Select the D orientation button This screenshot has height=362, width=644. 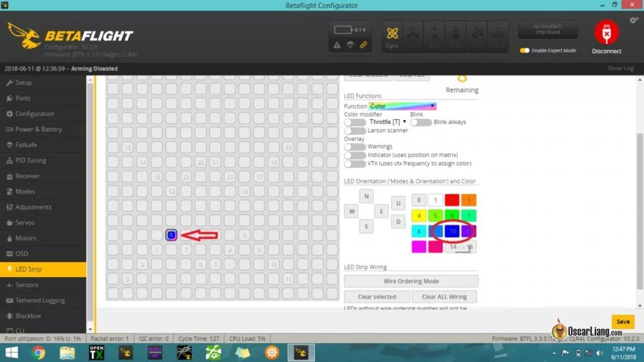tap(398, 222)
